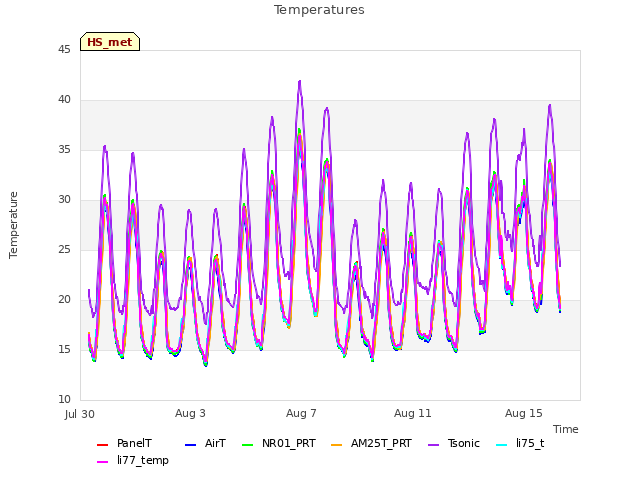Screen dimensions: 640x480
Task: Click the blue AirT color marker
Action: coord(190,444)
